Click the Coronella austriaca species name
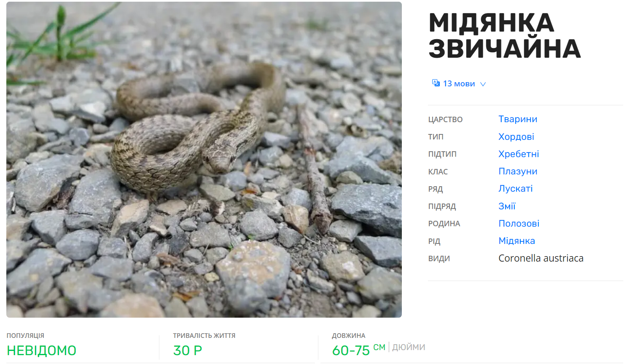 pyautogui.click(x=541, y=258)
